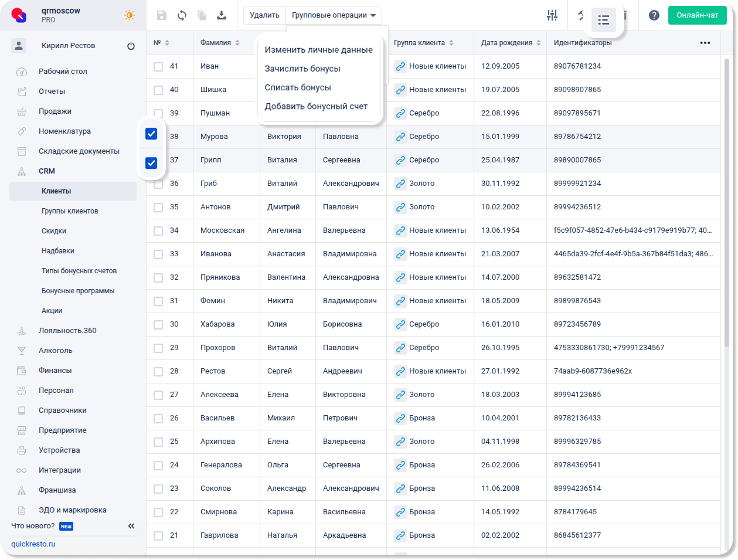Uncheck the checkbox for row 38 Мурова
The width and height of the screenshot is (738, 560).
(151, 134)
